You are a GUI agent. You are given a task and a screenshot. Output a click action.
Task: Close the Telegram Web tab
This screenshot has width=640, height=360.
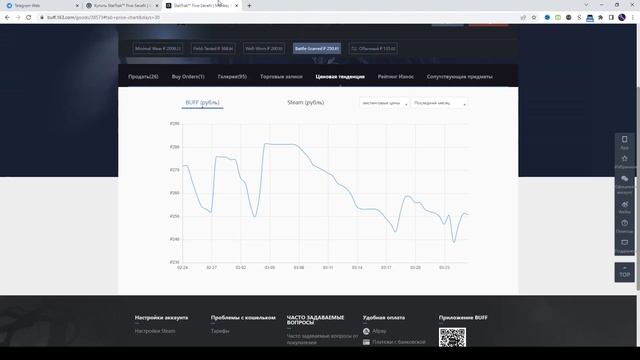point(77,6)
